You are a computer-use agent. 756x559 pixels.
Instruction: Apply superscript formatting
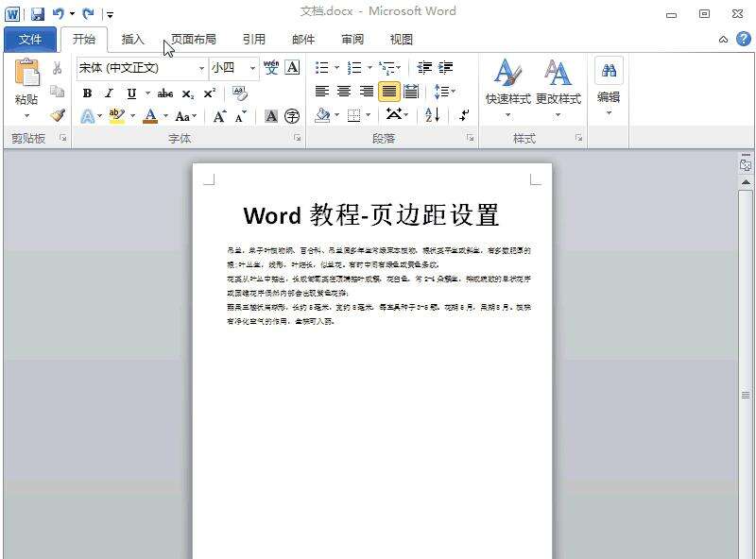[210, 93]
